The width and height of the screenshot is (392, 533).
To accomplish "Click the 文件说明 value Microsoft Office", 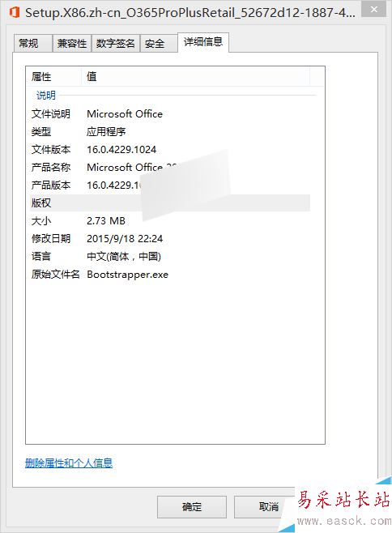I will (x=125, y=114).
